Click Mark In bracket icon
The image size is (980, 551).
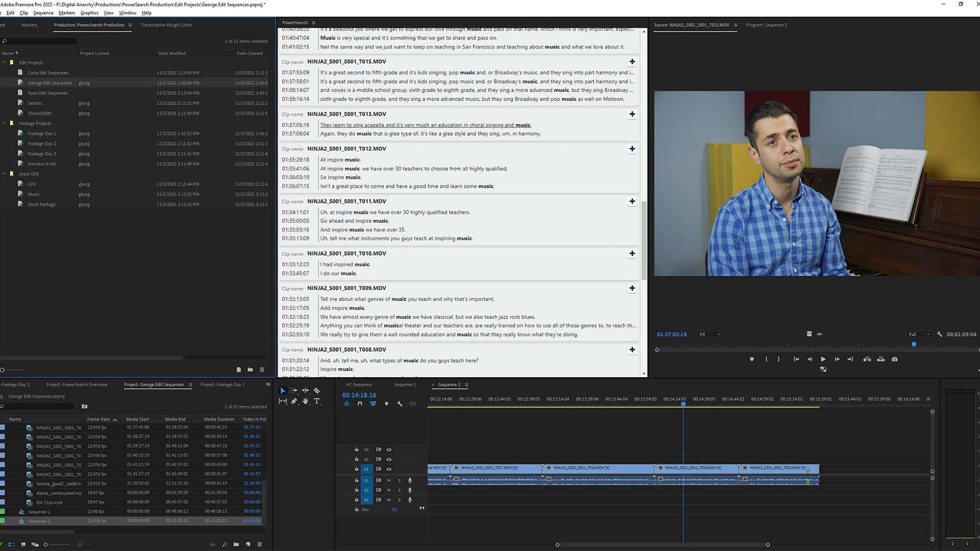pos(766,359)
